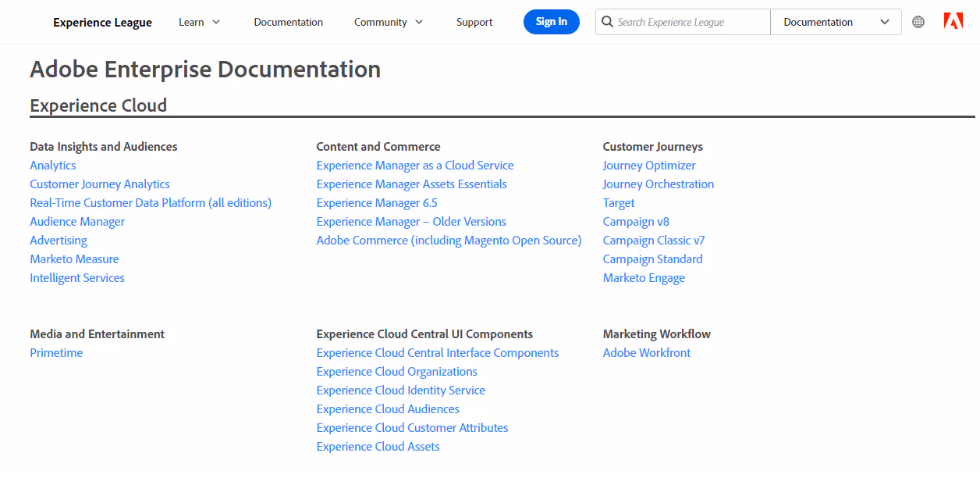The height and width of the screenshot is (478, 980).
Task: Open the Target link
Action: [619, 203]
